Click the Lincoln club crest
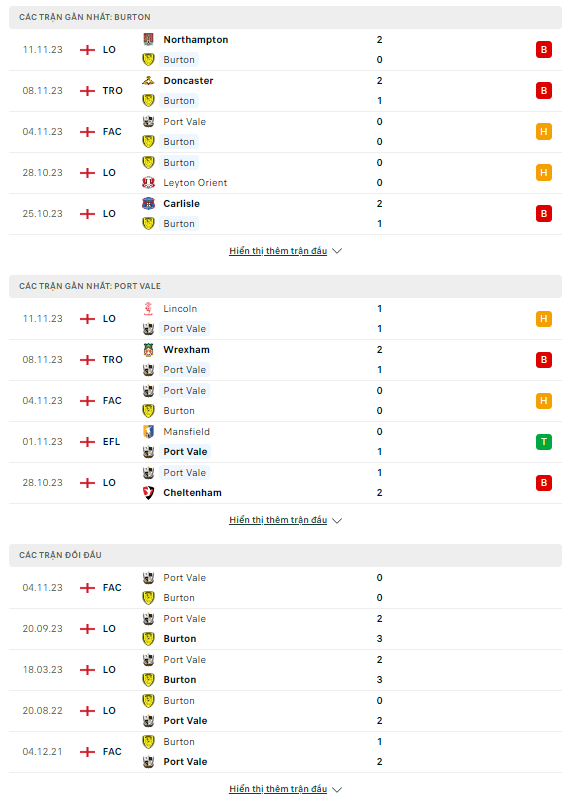571x807 pixels. pyautogui.click(x=148, y=308)
